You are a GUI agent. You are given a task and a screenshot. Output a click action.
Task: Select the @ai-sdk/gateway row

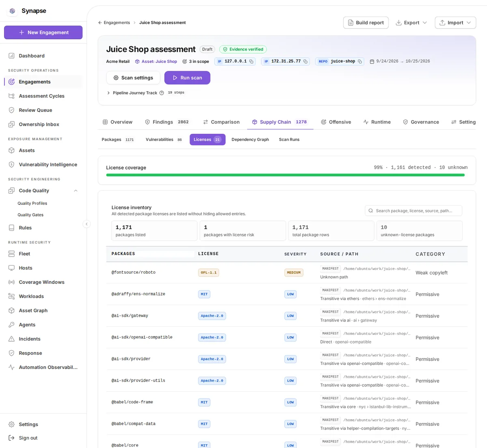click(x=287, y=316)
